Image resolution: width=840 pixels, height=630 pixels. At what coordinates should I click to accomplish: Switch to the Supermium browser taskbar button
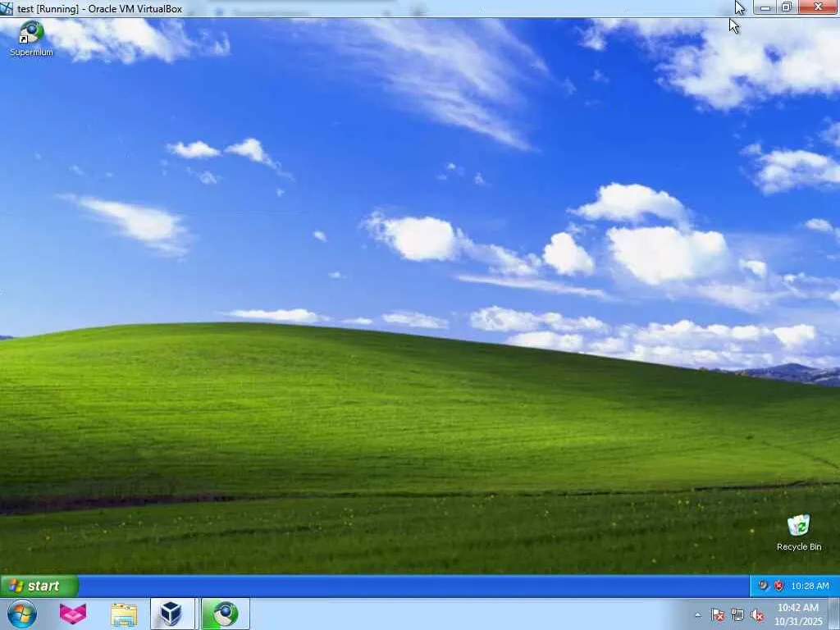pyautogui.click(x=226, y=614)
